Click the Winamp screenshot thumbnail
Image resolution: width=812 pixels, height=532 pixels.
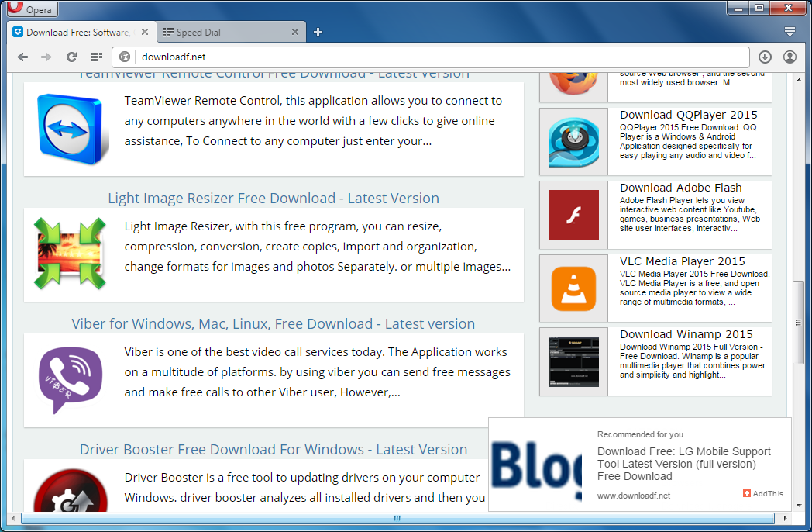(x=574, y=362)
